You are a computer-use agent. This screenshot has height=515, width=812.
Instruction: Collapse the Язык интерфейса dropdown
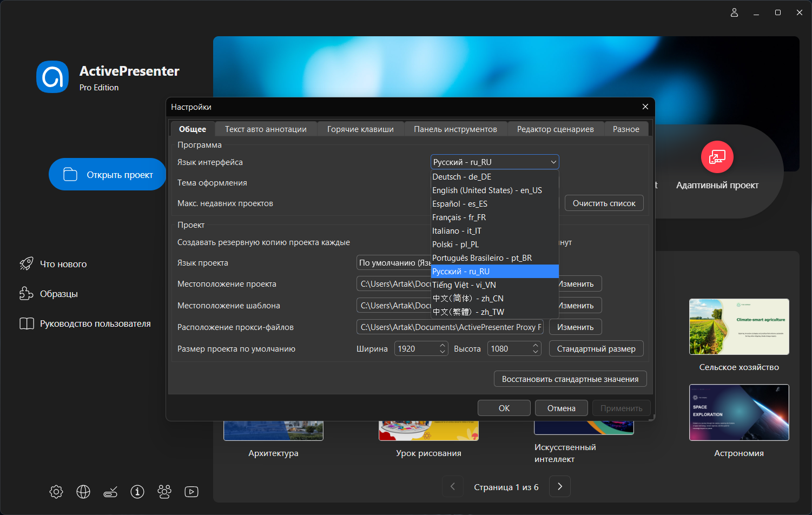pos(553,162)
